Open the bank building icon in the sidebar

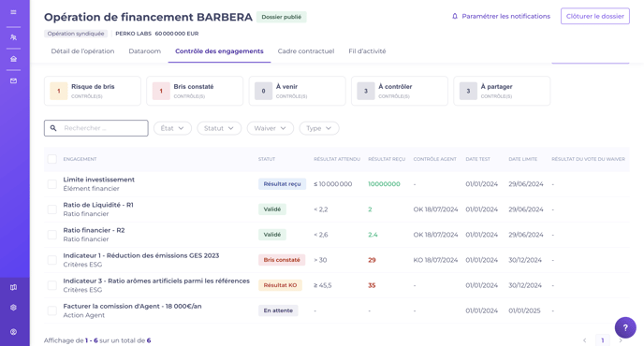pyautogui.click(x=13, y=59)
